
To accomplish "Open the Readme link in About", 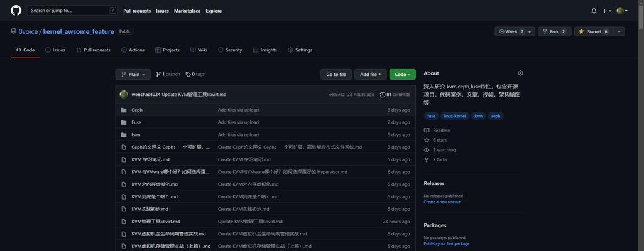I will click(x=437, y=131).
